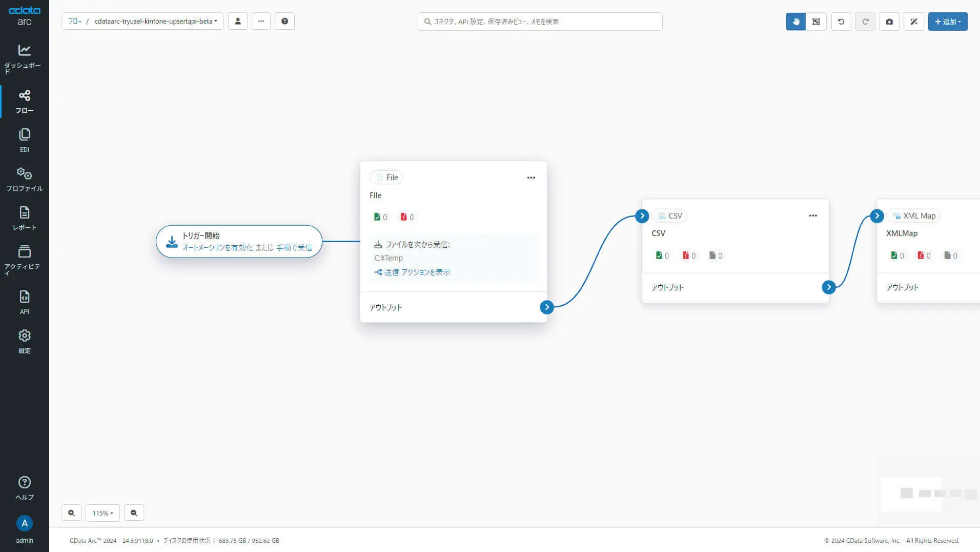The image size is (980, 552).
Task: Click the CSV connector type badge
Action: click(x=669, y=216)
